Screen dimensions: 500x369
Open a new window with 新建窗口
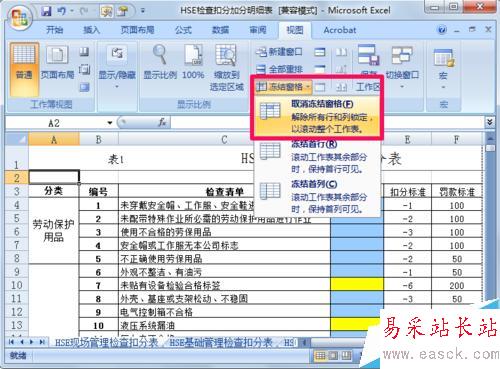point(279,52)
